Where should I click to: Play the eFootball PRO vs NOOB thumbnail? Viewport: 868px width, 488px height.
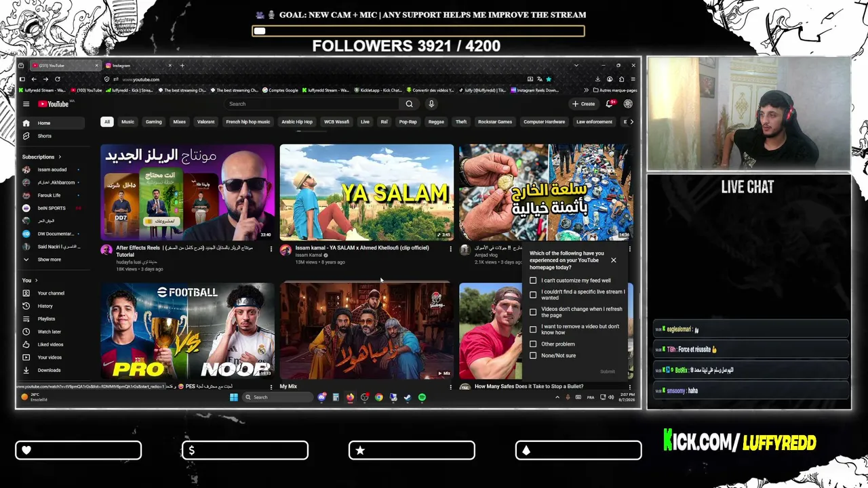click(188, 331)
